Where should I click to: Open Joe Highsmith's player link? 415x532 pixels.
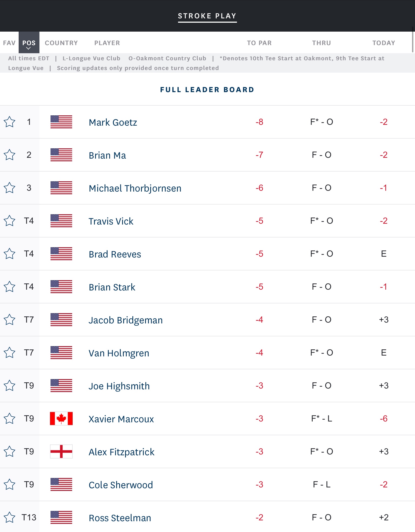(x=119, y=386)
